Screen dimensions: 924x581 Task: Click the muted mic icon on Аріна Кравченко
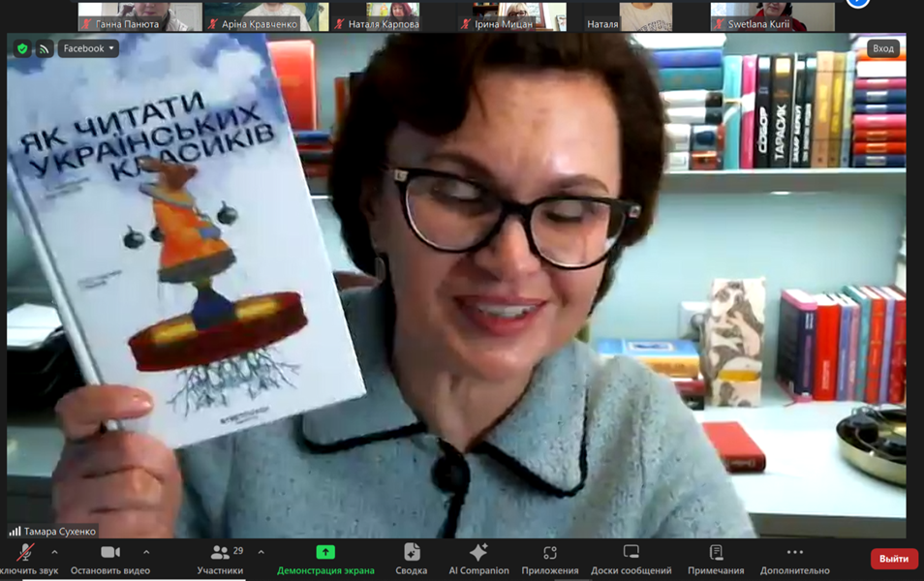click(x=213, y=24)
